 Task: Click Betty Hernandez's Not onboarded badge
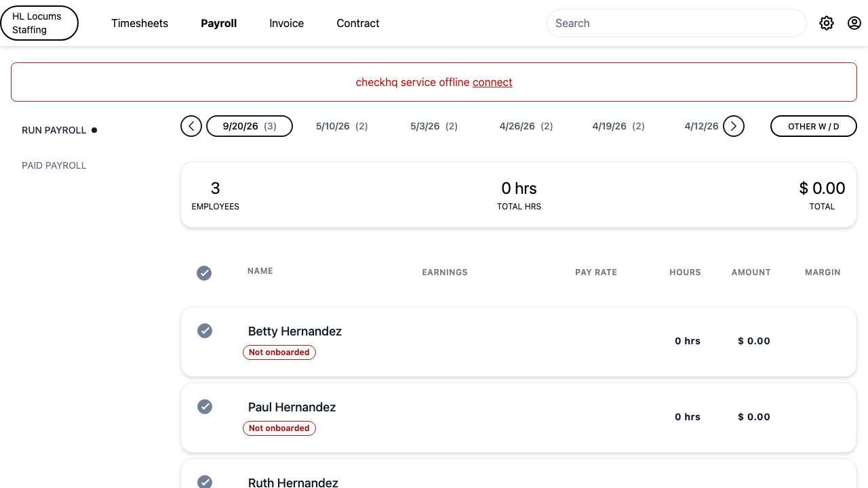coord(279,352)
